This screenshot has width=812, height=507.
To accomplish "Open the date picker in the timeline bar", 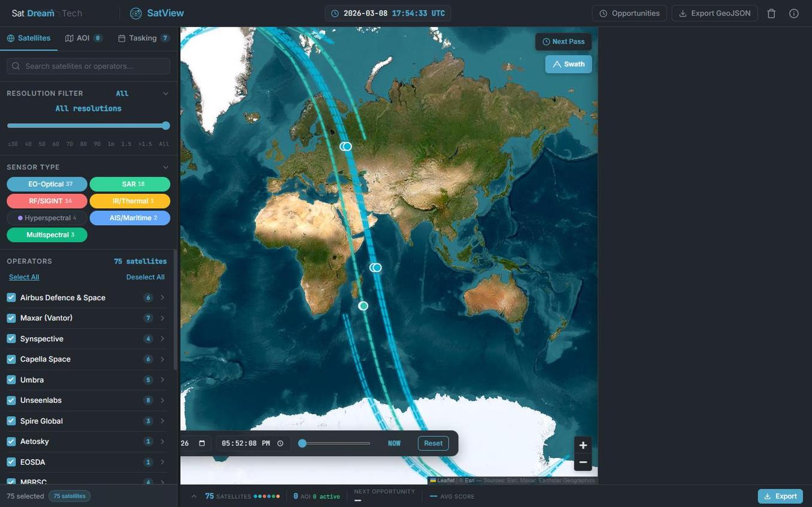I will 201,443.
